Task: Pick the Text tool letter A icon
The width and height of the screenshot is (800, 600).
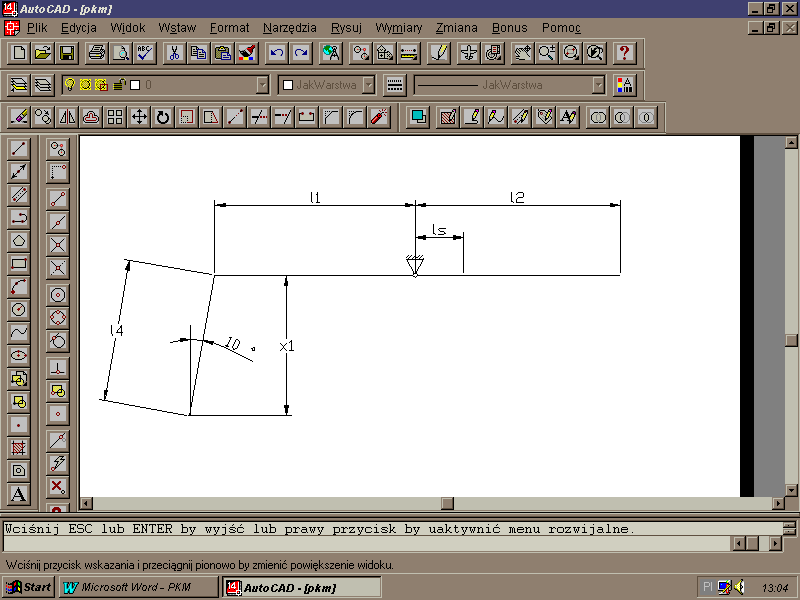Action: [x=19, y=493]
